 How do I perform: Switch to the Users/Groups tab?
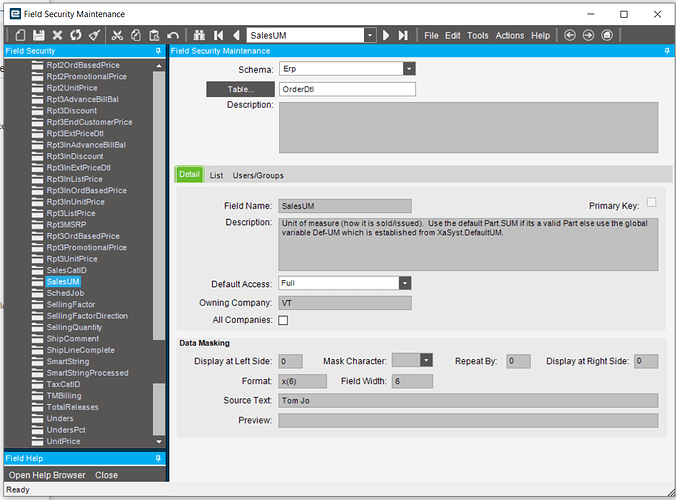click(x=258, y=175)
